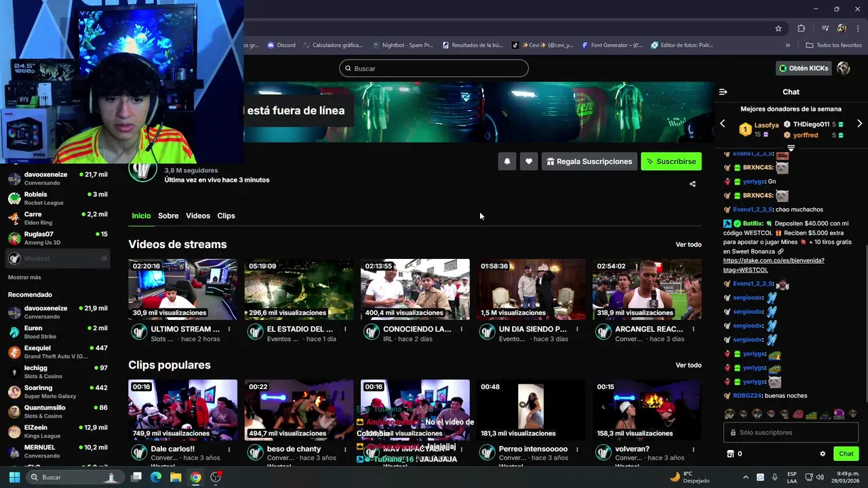Click chat username ROBGZ24

(748, 396)
